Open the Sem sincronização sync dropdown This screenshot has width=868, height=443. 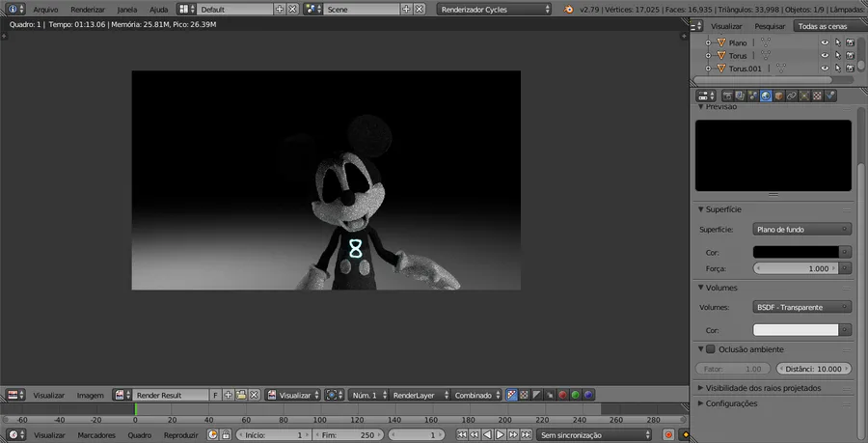594,435
